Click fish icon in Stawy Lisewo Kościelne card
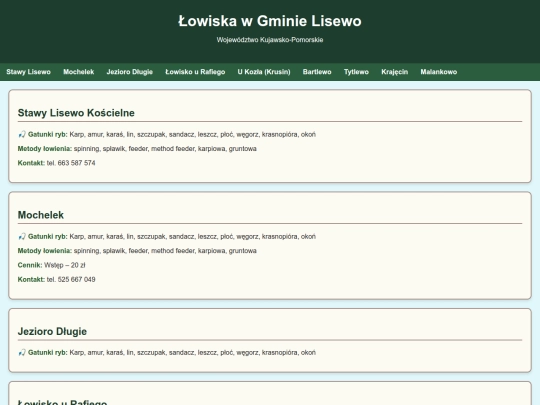The height and width of the screenshot is (405, 540). coord(22,134)
